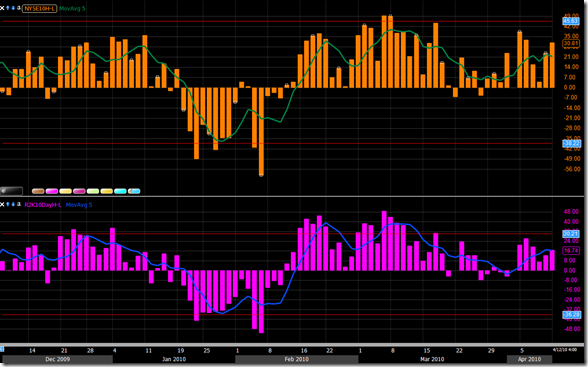
Task: Click date tick 16 under February
Action: pyautogui.click(x=304, y=351)
